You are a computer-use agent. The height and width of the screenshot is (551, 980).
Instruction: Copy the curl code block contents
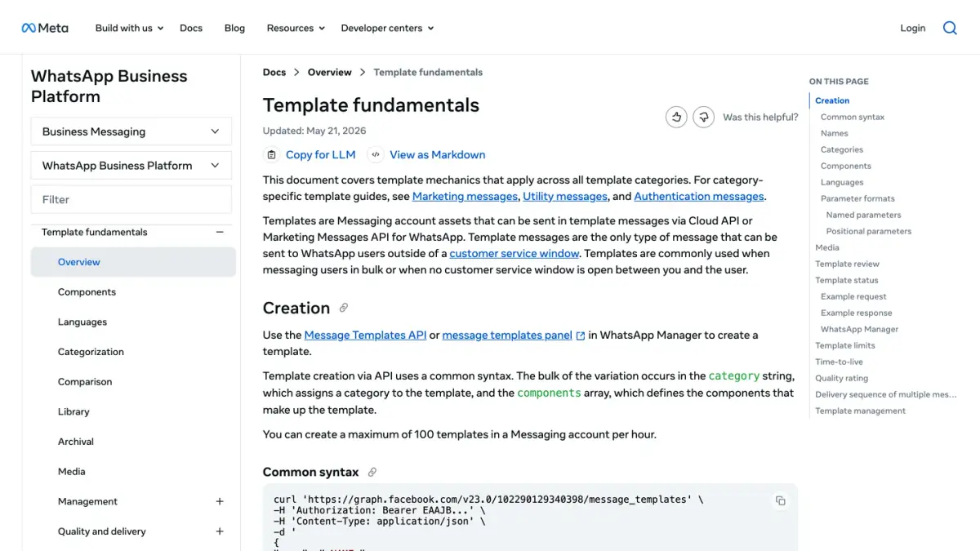(780, 500)
